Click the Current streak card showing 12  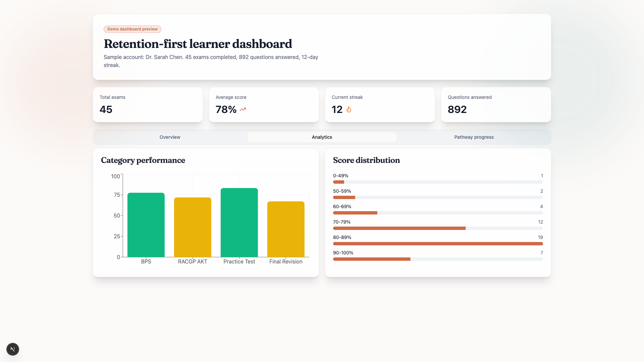click(380, 105)
